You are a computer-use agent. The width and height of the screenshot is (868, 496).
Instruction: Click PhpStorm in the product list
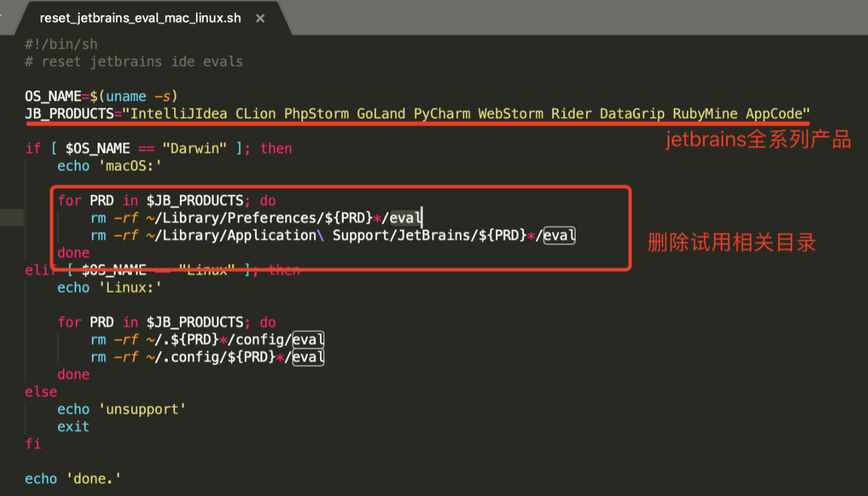click(316, 114)
